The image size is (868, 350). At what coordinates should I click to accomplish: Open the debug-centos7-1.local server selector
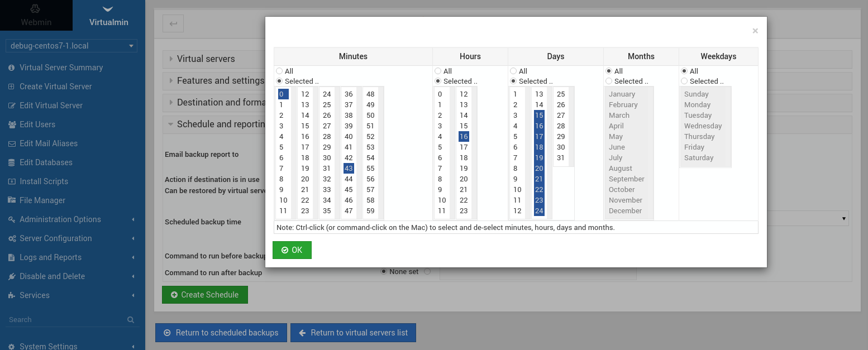click(70, 46)
